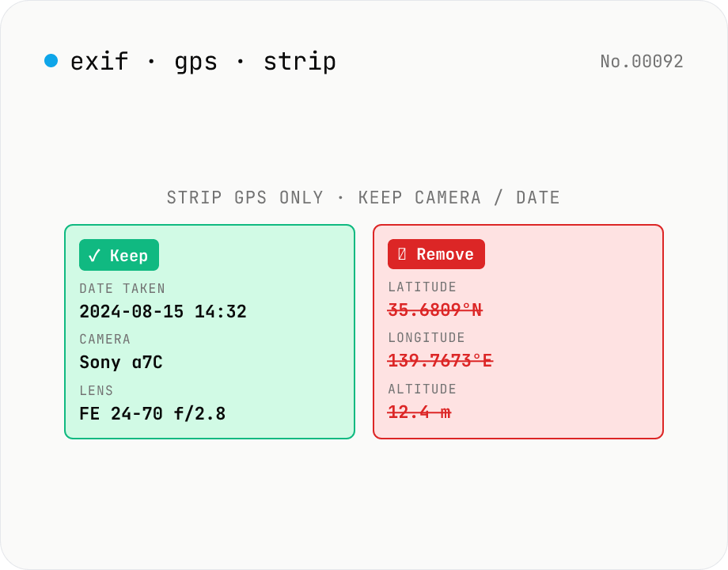This screenshot has width=728, height=570.
Task: Click the DATE TAKEN label
Action: pos(122,288)
